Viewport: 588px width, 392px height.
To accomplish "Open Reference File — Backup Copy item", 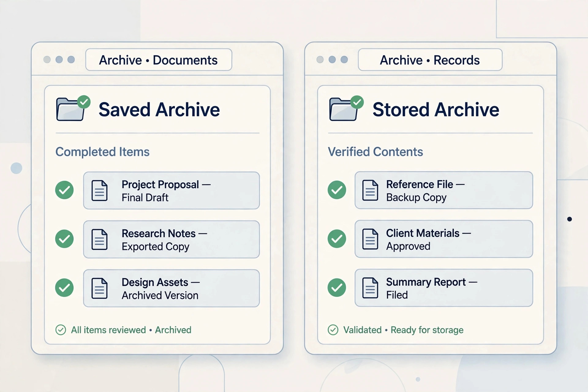I will click(444, 190).
